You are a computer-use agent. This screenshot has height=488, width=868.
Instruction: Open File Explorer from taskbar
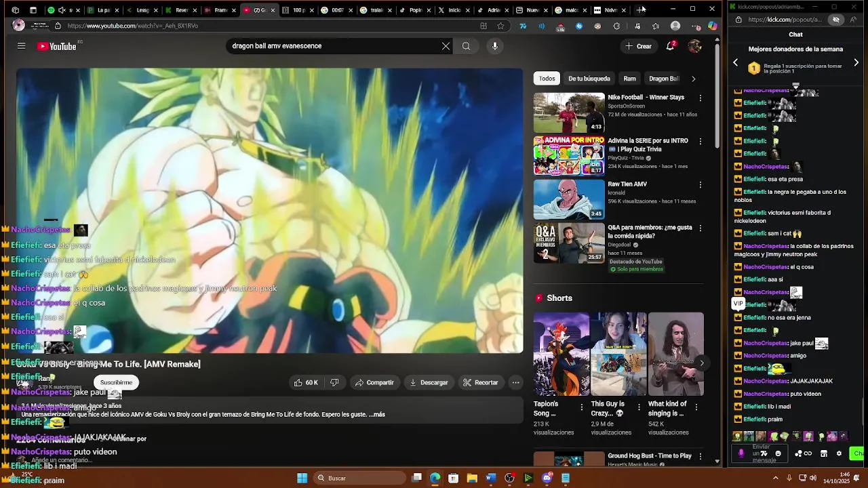click(x=472, y=478)
